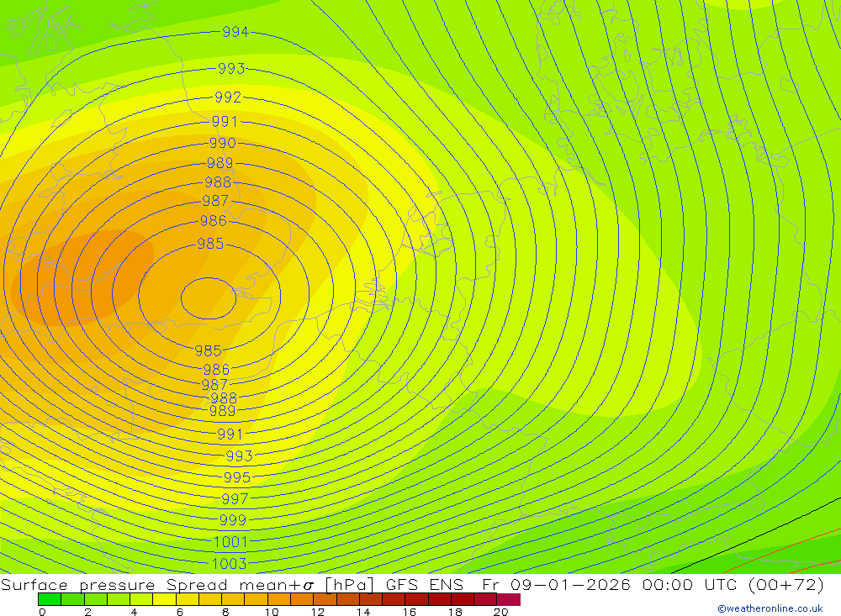
Task: Select the yellow legend swatch left of 6
Action: click(x=164, y=599)
